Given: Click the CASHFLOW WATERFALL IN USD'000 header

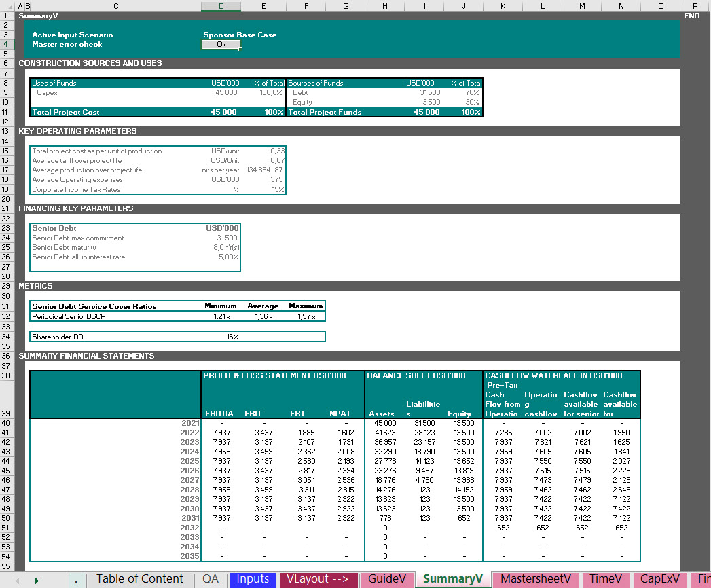Looking at the screenshot, I should click(553, 375).
